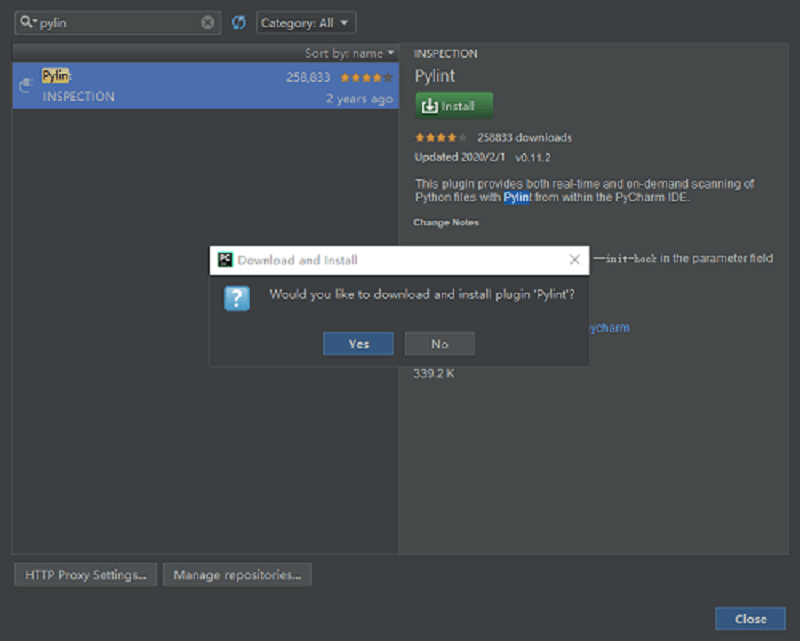Click the 'Pylint' title in details panel
Screen dimensions: 800x641
(x=435, y=76)
